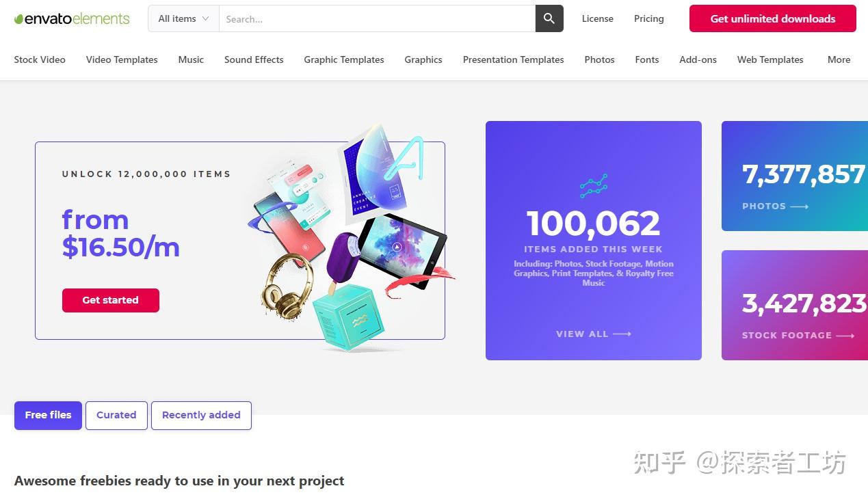This screenshot has width=868, height=497.
Task: Select the Free files filter
Action: pyautogui.click(x=47, y=415)
